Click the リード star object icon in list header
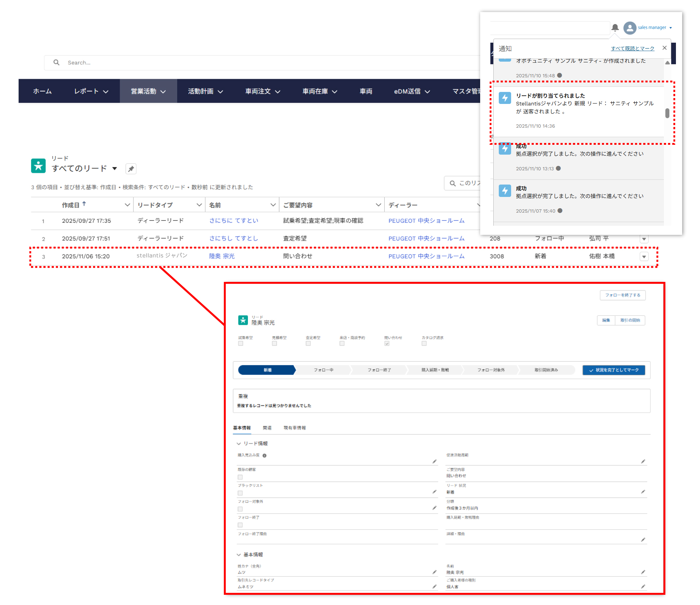The image size is (700, 605). (38, 166)
